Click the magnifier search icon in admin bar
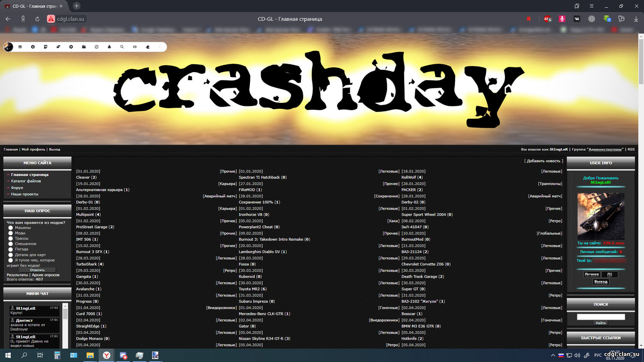Image resolution: width=644 pixels, height=362 pixels. [122, 47]
